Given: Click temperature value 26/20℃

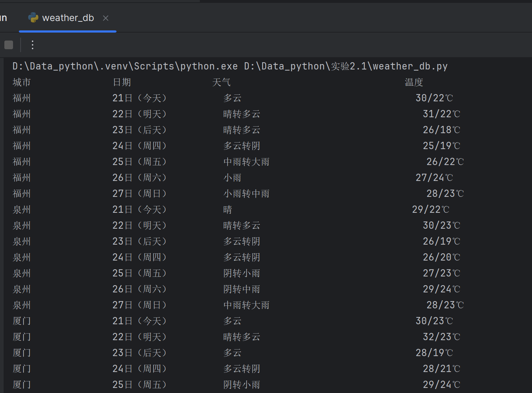Looking at the screenshot, I should (x=442, y=257).
